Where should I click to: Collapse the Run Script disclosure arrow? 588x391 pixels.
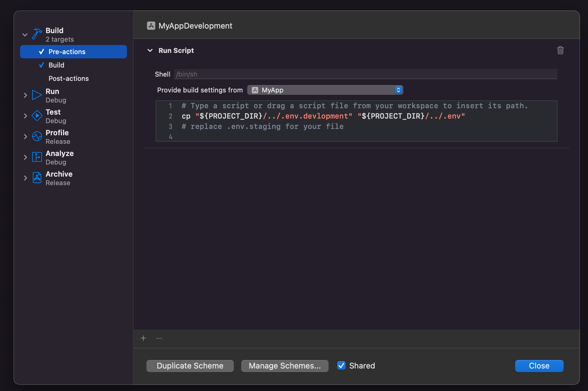(x=150, y=50)
